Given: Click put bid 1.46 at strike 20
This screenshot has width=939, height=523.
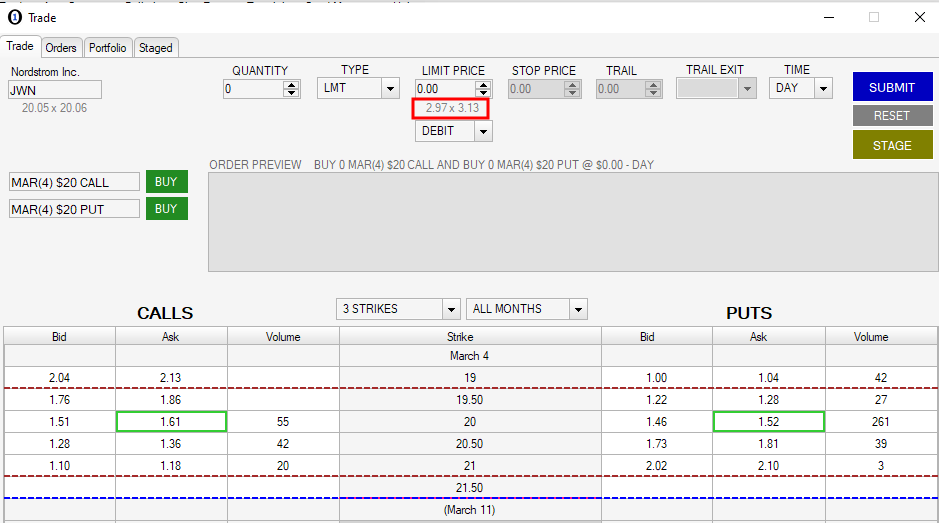Looking at the screenshot, I should (656, 422).
